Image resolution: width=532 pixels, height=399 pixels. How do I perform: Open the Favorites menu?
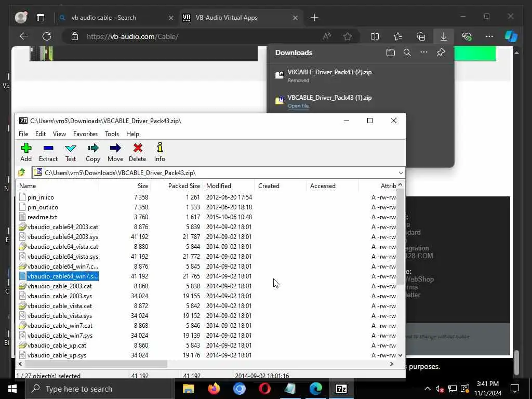[85, 134]
